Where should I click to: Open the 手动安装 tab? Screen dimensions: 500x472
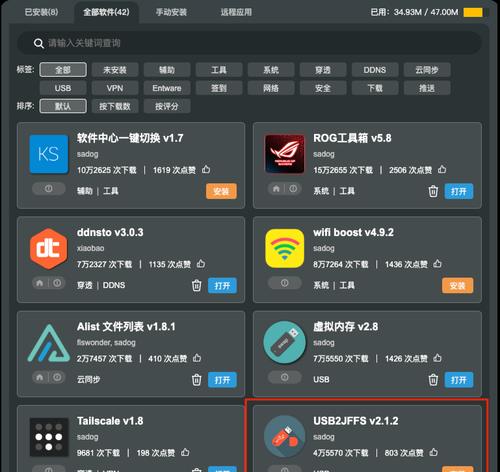171,12
